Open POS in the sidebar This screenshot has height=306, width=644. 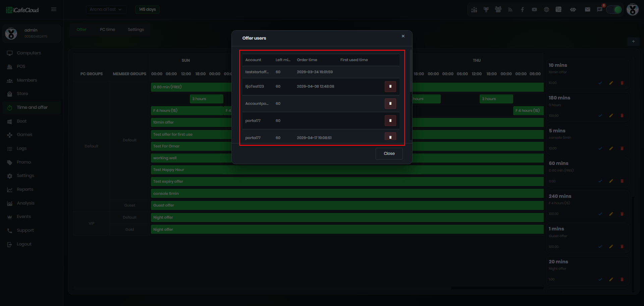coord(32,67)
